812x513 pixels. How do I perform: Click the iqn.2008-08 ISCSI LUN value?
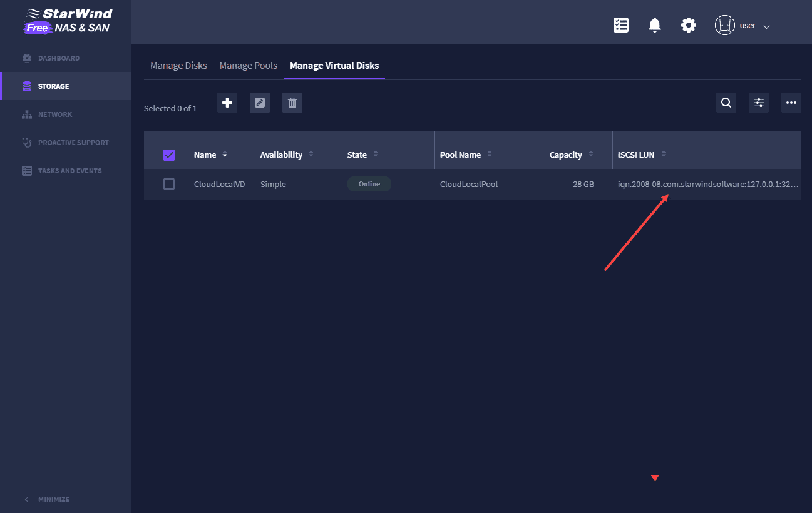tap(708, 185)
